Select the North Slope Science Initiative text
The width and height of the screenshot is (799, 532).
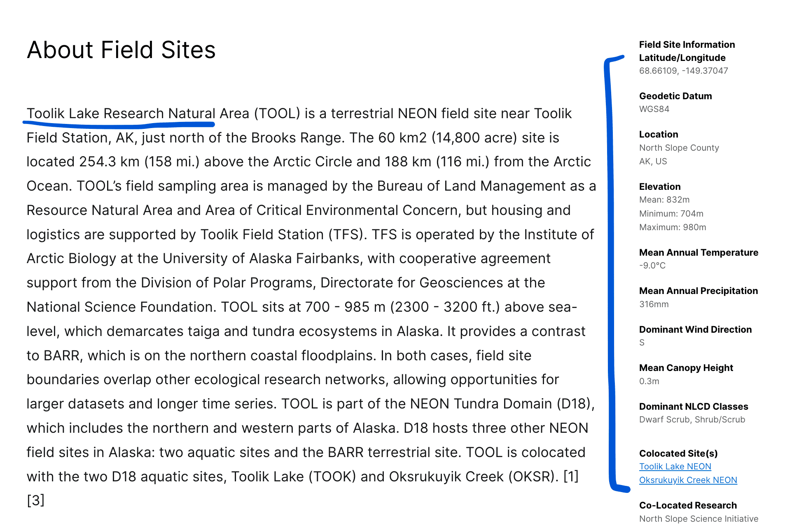699,518
